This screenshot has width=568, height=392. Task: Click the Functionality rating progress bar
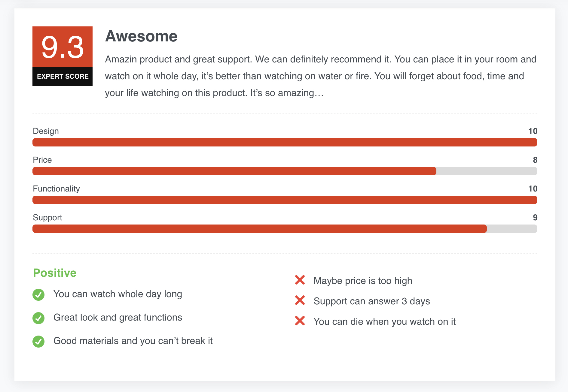[285, 200]
